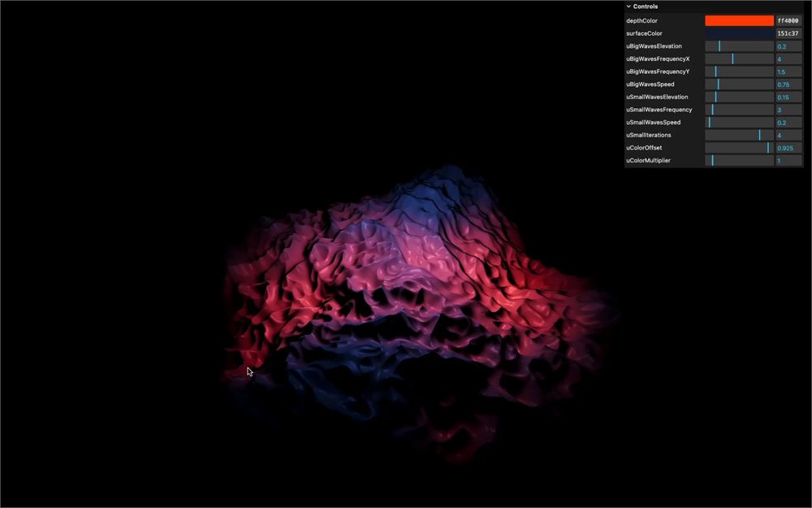Adjust the uSmallWavesSpeed slider

pos(739,123)
